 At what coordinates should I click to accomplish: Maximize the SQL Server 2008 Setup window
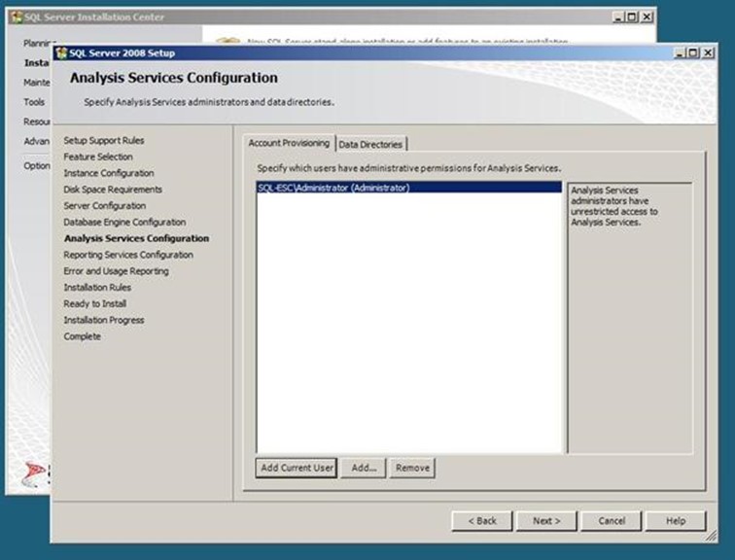coord(693,52)
